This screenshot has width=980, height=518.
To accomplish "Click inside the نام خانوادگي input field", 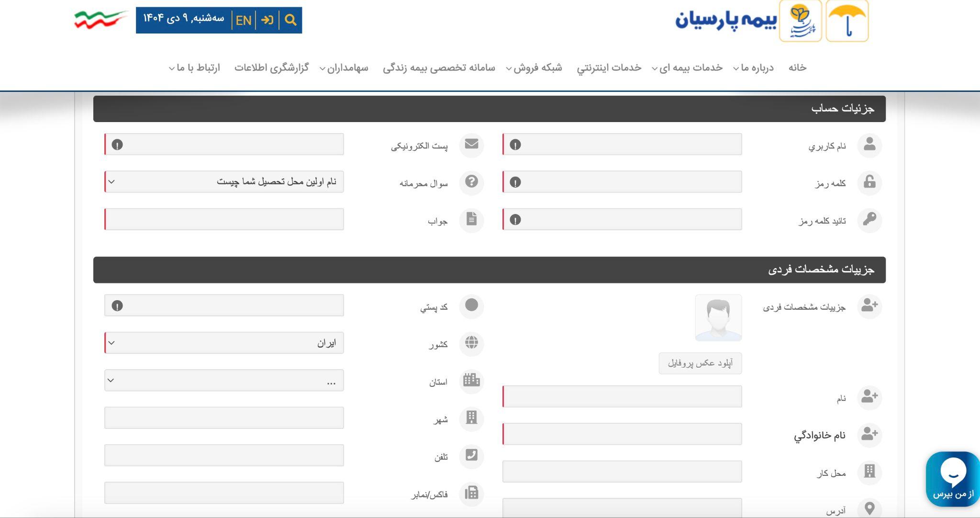I will pos(622,435).
